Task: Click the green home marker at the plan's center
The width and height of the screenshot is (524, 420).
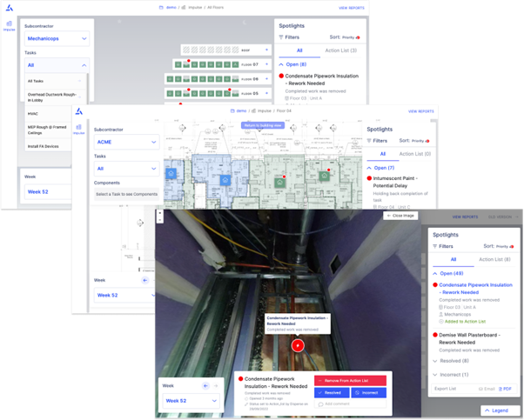Action: tap(279, 183)
